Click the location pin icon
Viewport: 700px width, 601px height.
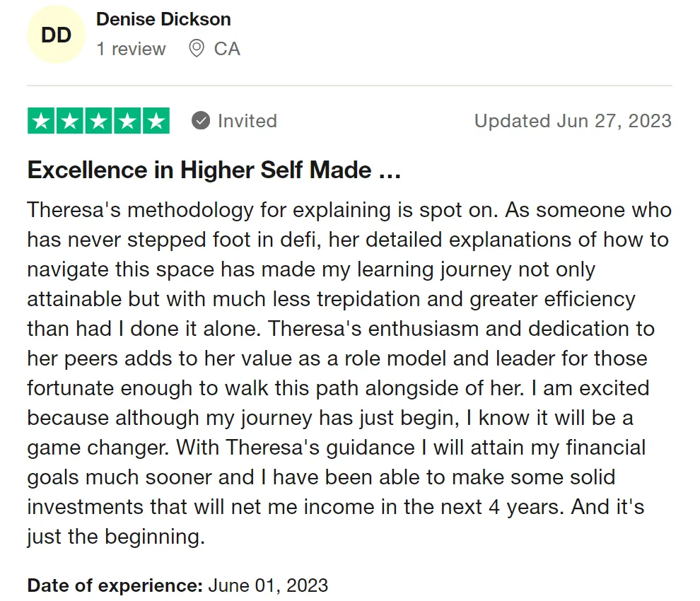point(197,48)
